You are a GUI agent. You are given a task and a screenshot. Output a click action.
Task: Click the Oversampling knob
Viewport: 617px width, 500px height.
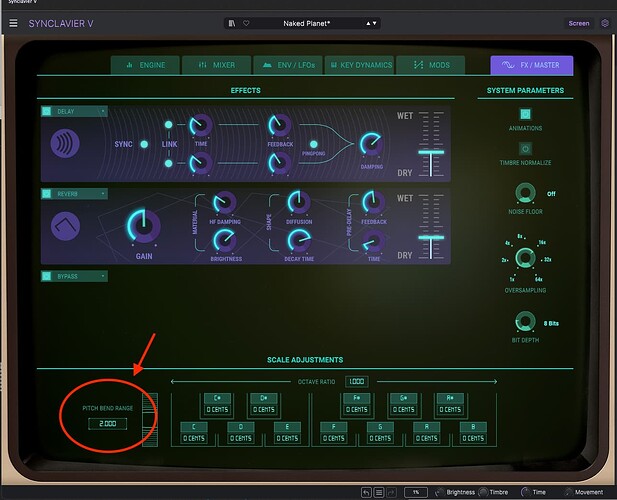(525, 258)
